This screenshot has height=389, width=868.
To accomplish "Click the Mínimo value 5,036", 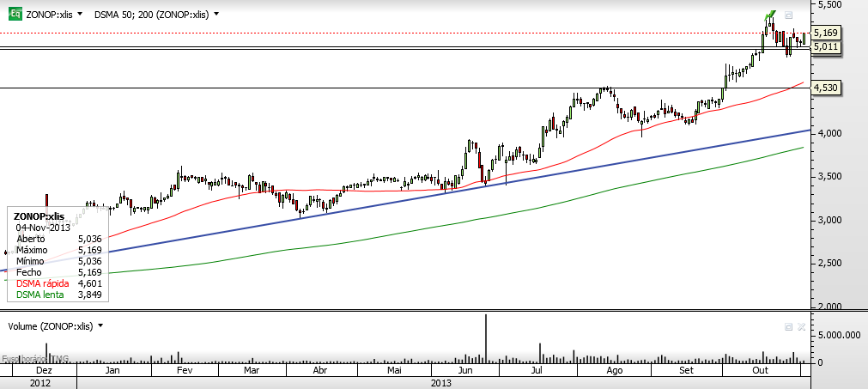I will click(89, 261).
